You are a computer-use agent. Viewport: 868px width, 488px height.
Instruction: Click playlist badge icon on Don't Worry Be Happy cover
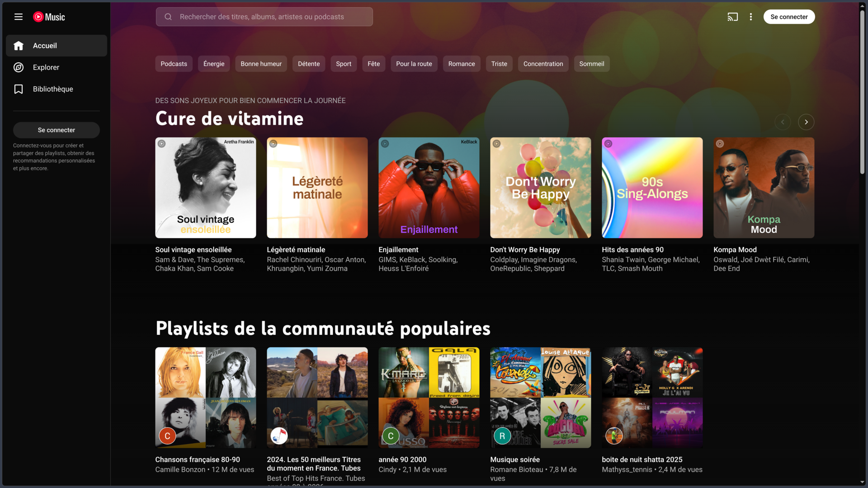tap(497, 144)
